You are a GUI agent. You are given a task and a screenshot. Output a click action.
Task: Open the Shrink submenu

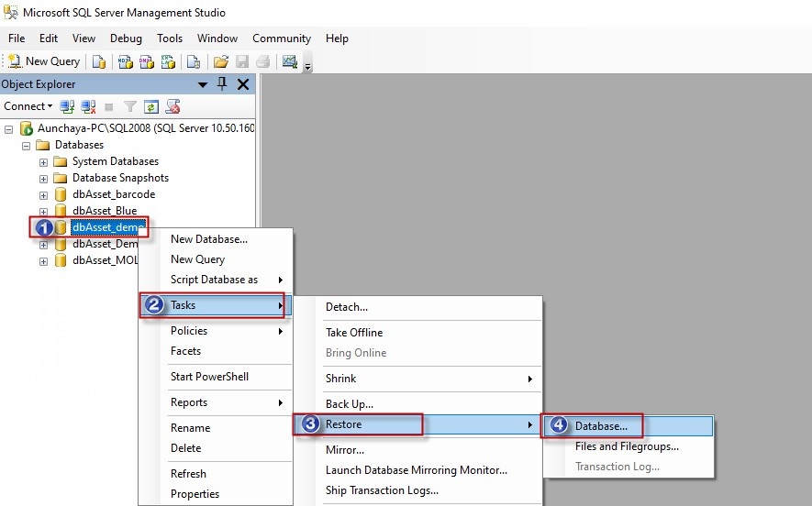[417, 379]
